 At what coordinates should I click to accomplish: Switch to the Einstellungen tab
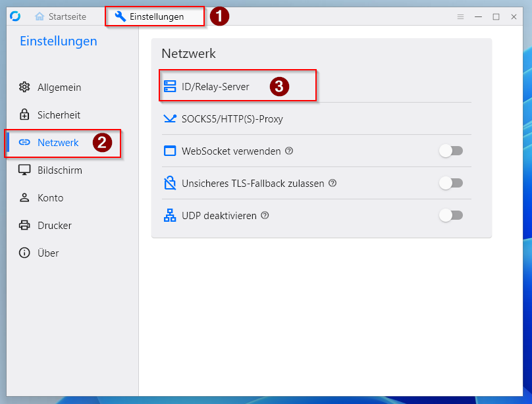coord(149,16)
